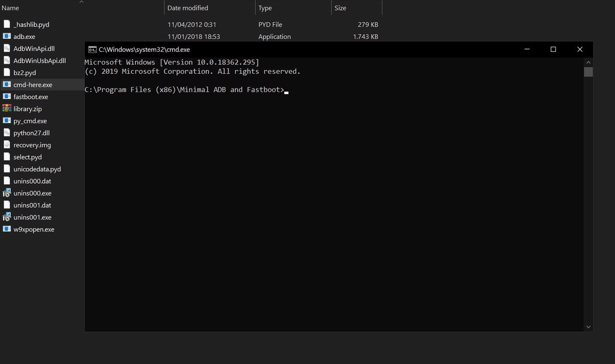Click the command prompt input line
Screen dimensions: 615x364
tap(187, 90)
